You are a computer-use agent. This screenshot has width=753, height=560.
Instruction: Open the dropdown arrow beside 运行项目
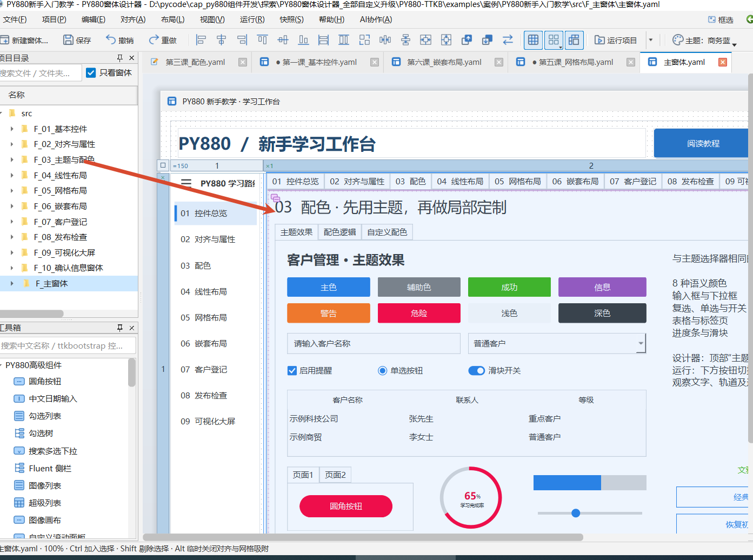tap(651, 40)
